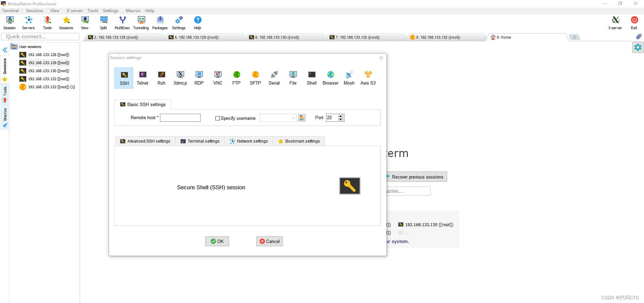Collapse the sidebar with double chevron

tap(5, 50)
